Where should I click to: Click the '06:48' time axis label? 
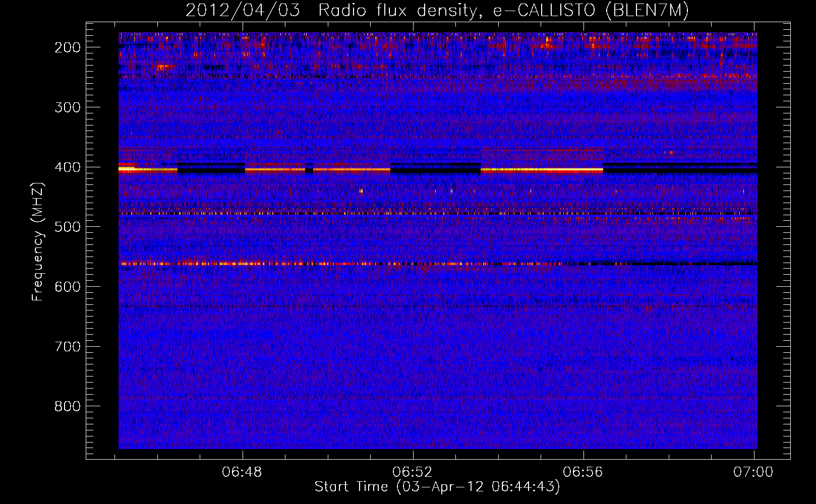pyautogui.click(x=242, y=472)
